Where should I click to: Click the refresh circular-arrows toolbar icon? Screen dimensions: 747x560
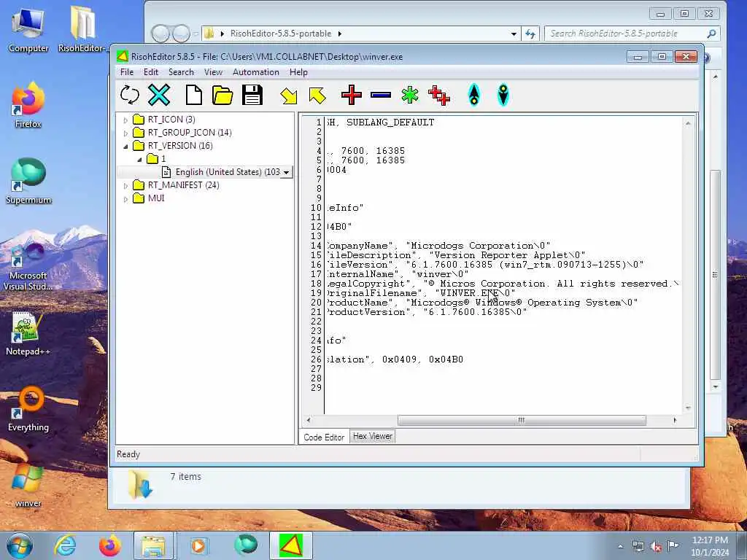[130, 95]
